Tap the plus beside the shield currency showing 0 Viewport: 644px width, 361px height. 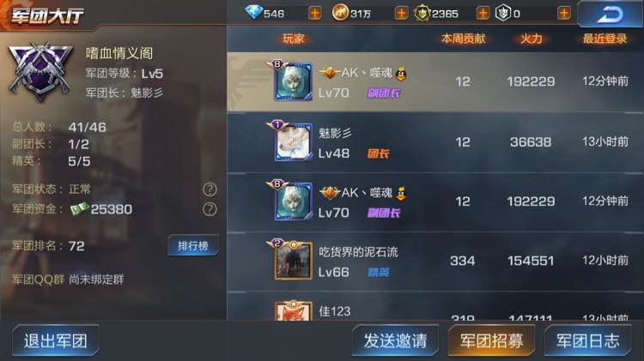564,14
